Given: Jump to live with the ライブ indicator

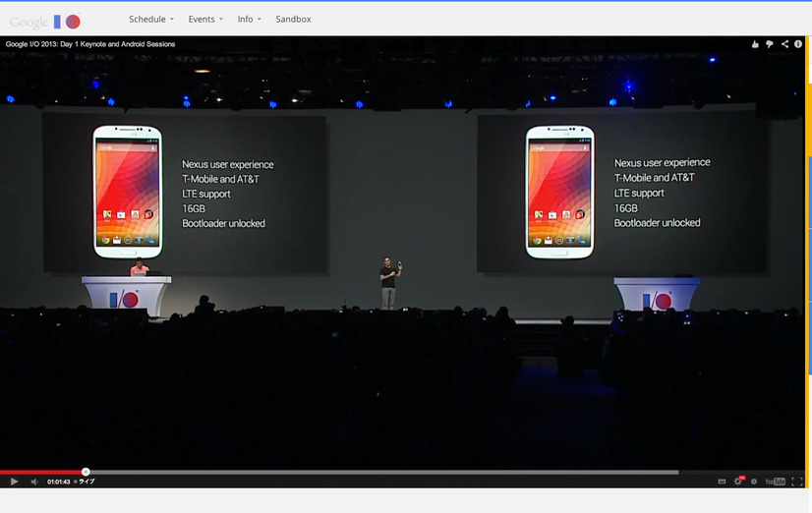Looking at the screenshot, I should tap(84, 482).
